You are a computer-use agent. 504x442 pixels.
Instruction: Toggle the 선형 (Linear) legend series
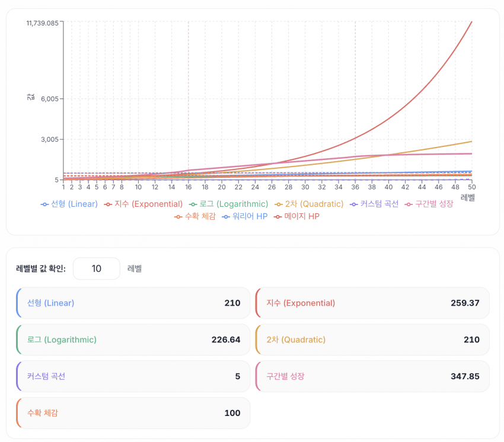(69, 204)
